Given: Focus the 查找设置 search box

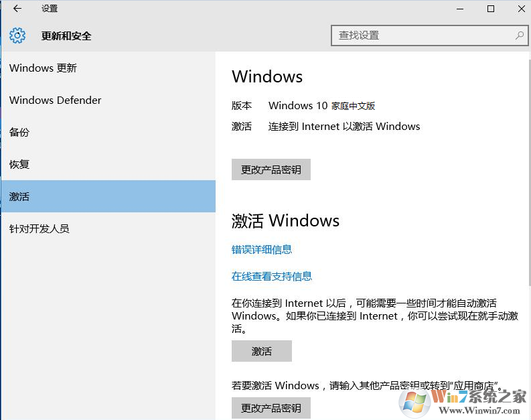Looking at the screenshot, I should point(429,36).
